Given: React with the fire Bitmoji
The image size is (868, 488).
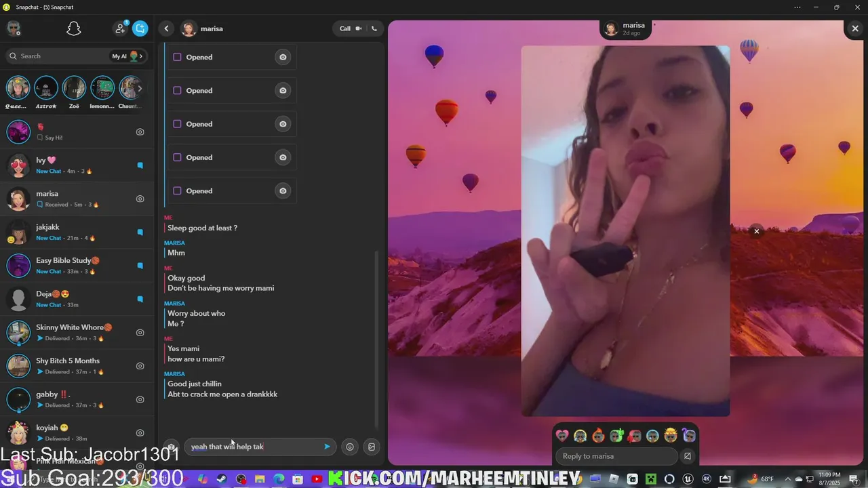Looking at the screenshot, I should pos(598,436).
